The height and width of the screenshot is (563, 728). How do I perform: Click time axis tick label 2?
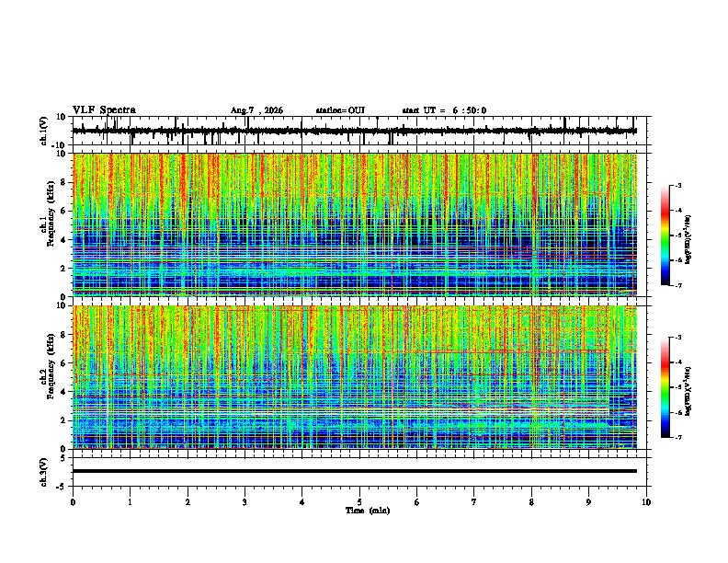pyautogui.click(x=188, y=502)
